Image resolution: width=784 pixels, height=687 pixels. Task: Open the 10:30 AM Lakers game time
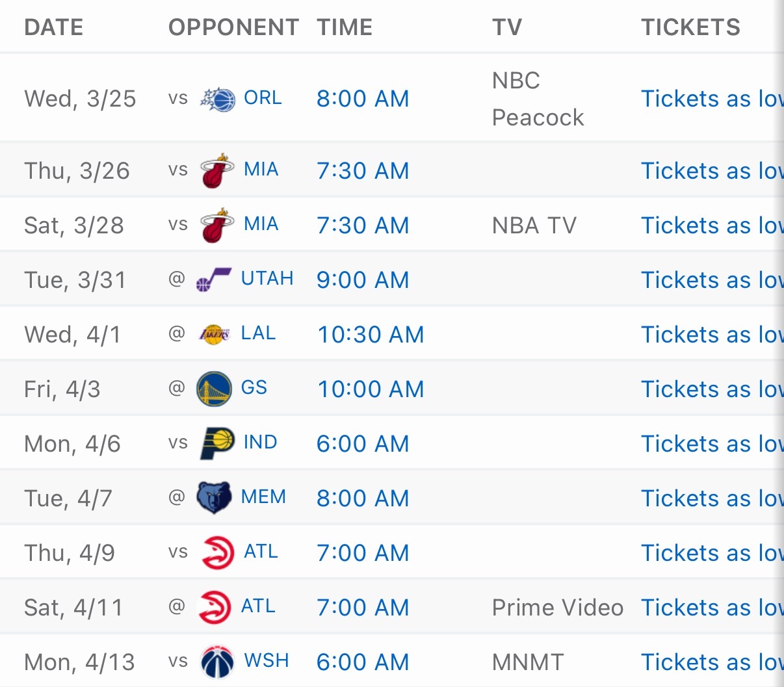tap(370, 335)
